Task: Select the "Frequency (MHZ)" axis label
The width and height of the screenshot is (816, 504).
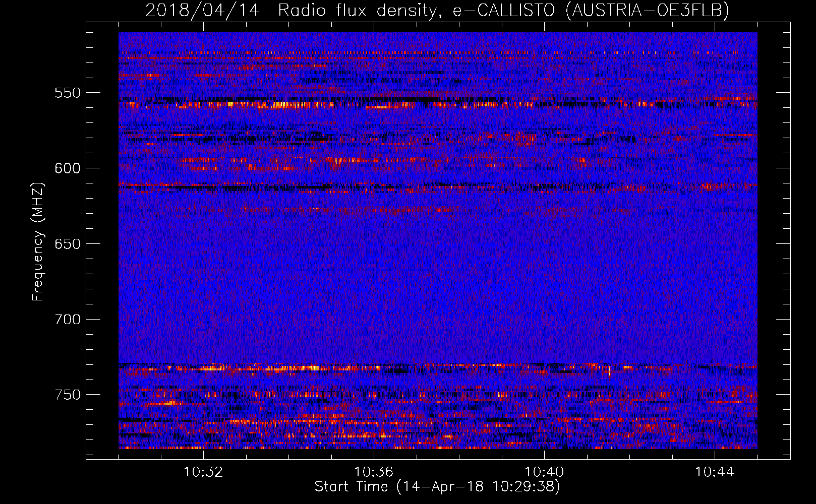Action: [x=38, y=241]
